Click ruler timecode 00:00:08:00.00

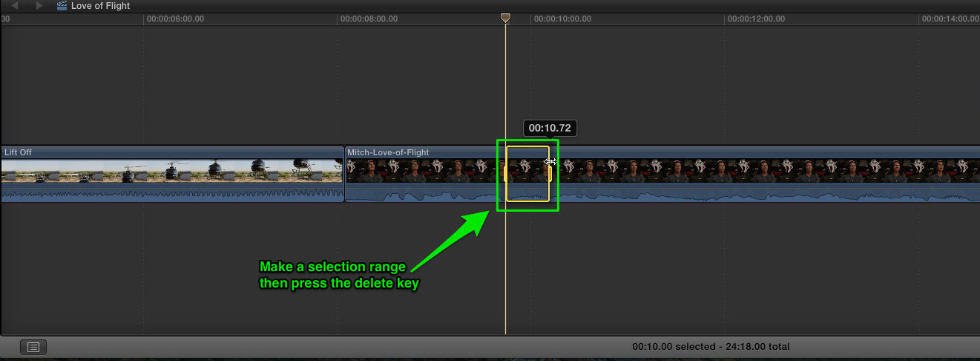tap(369, 19)
